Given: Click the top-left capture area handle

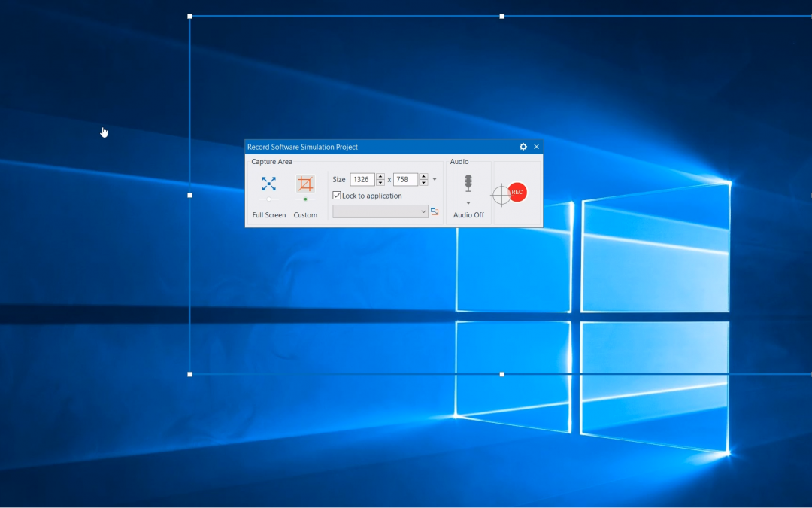Looking at the screenshot, I should [x=190, y=17].
